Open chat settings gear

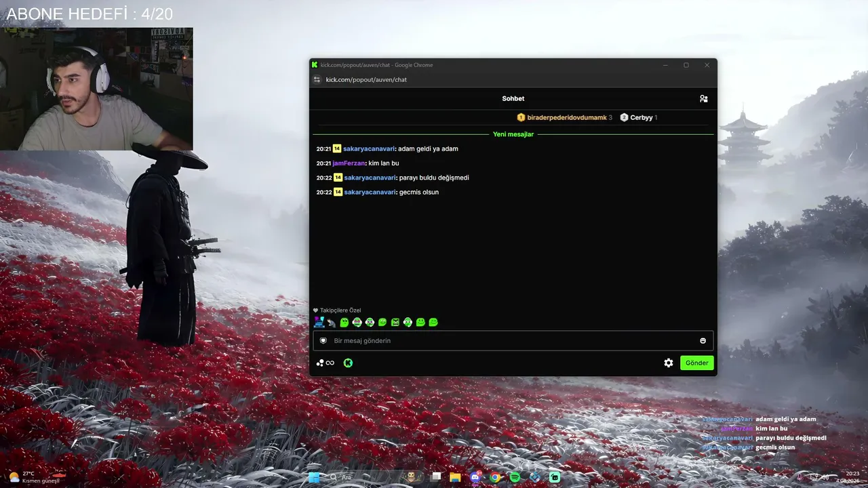click(669, 363)
